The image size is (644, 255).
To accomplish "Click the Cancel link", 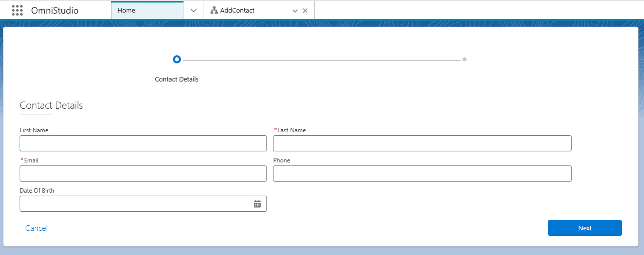I will point(36,228).
